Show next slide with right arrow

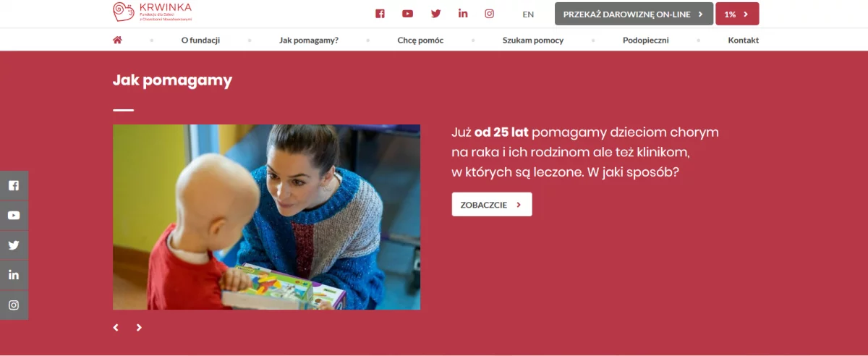[x=139, y=328]
